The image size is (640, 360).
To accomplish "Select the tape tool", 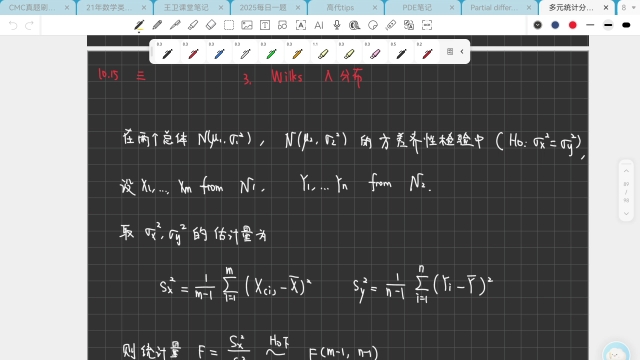I will [391, 25].
